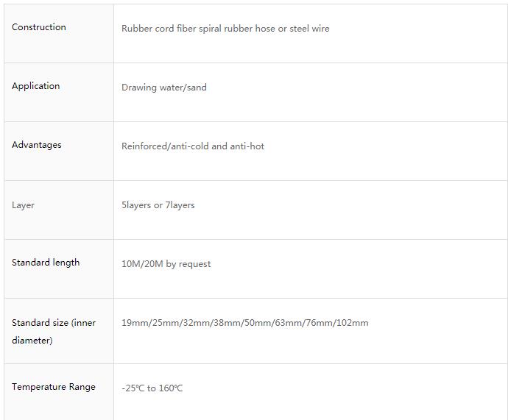Click the Standard length row label
This screenshot has height=420, width=508.
tap(46, 263)
